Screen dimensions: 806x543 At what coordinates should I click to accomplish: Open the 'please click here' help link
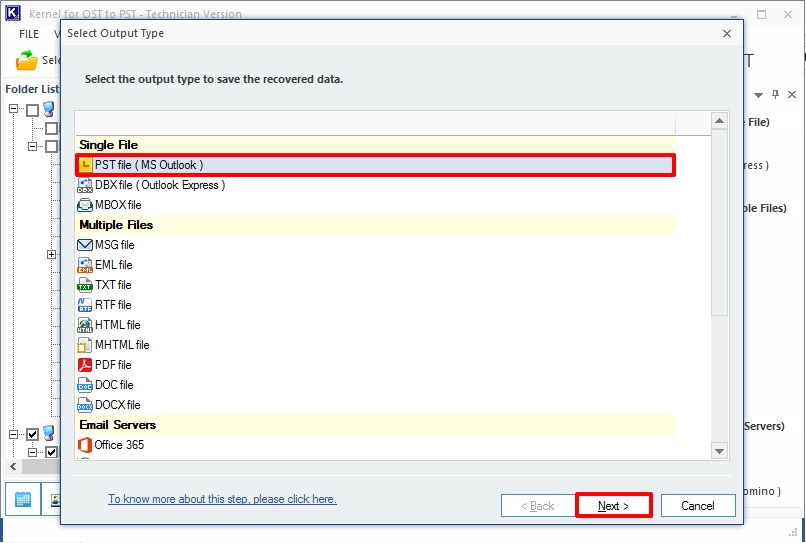[x=222, y=499]
